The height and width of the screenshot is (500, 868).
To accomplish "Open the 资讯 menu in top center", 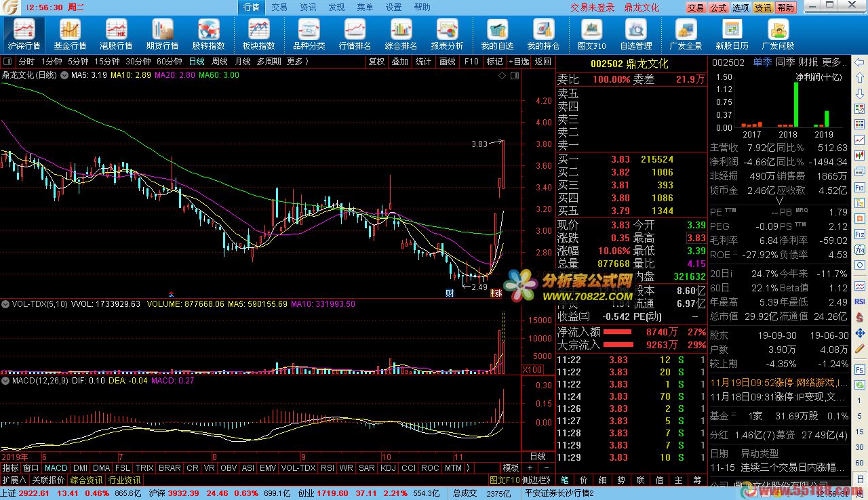I will 308,7.
